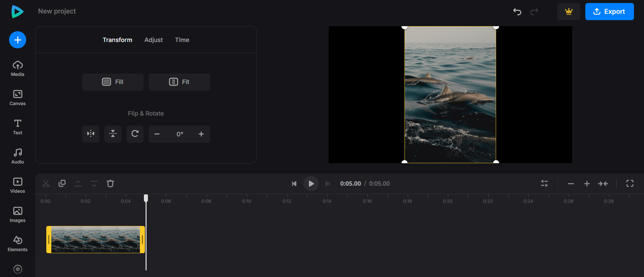
Task: Click the current time 0:05.00 display
Action: click(351, 184)
